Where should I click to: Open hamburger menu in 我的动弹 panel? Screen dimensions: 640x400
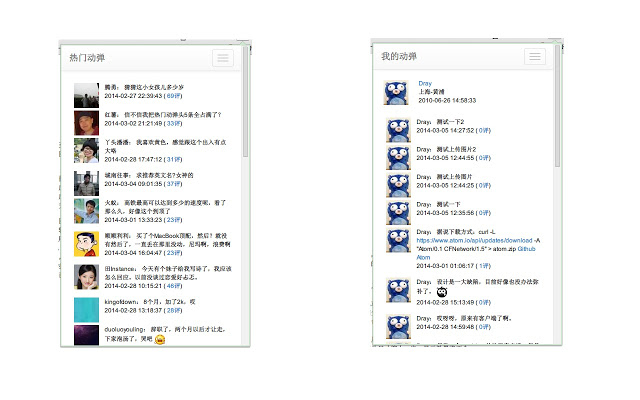coord(535,56)
